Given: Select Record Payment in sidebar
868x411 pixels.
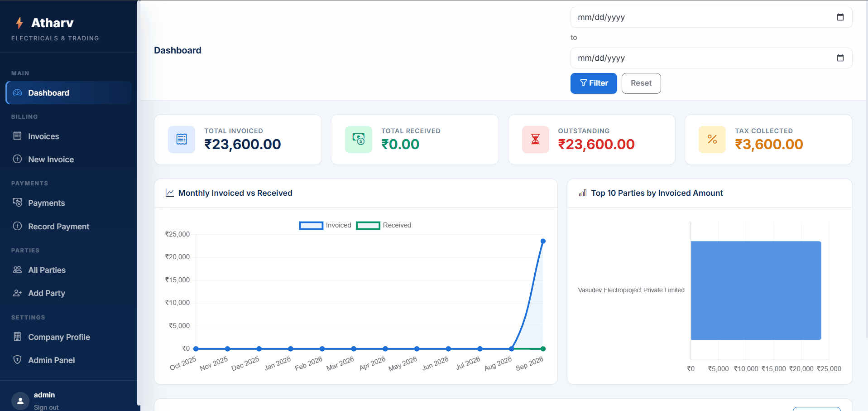Looking at the screenshot, I should (69, 226).
